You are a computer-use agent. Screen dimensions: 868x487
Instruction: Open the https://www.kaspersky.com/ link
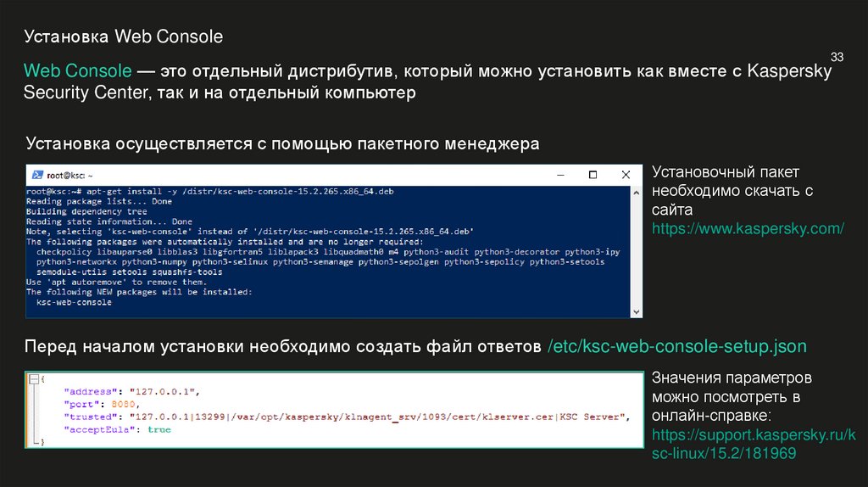tap(748, 229)
